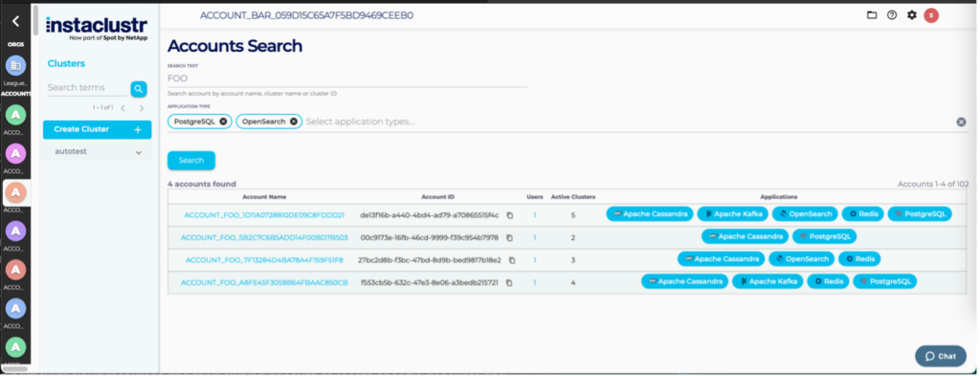Click the Active Clusters column header

[x=573, y=197]
